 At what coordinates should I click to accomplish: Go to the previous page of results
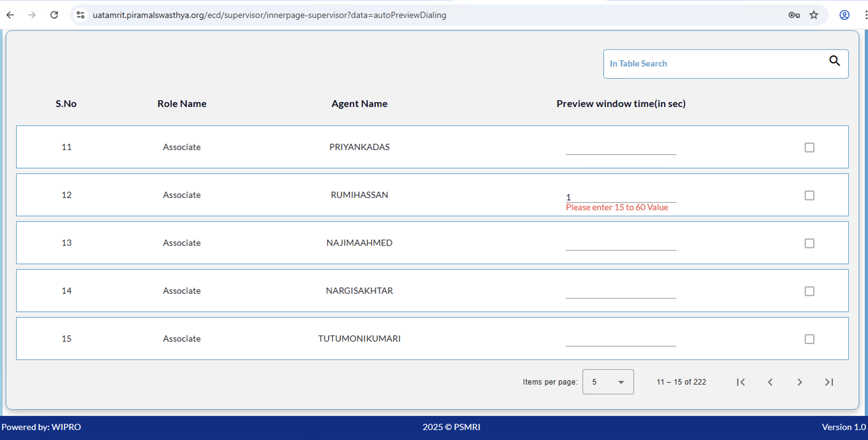click(x=770, y=382)
